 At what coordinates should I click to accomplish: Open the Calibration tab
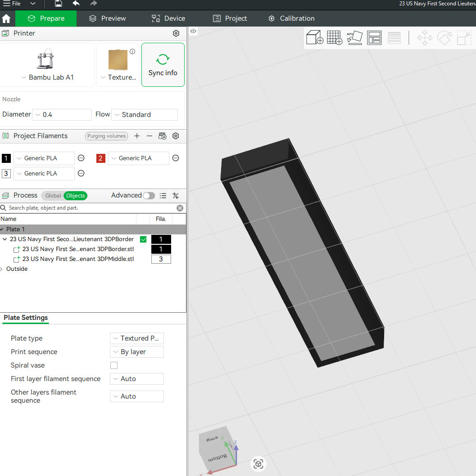coord(291,18)
